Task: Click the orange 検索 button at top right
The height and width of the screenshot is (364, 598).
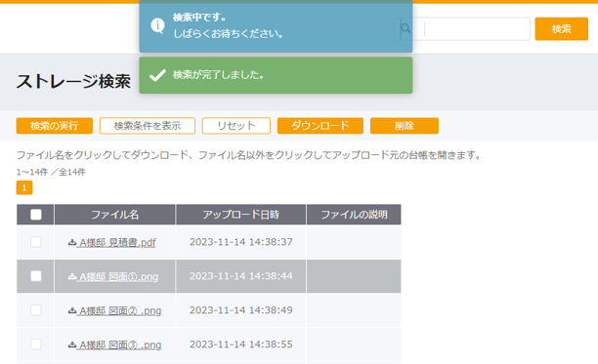Action: click(562, 28)
